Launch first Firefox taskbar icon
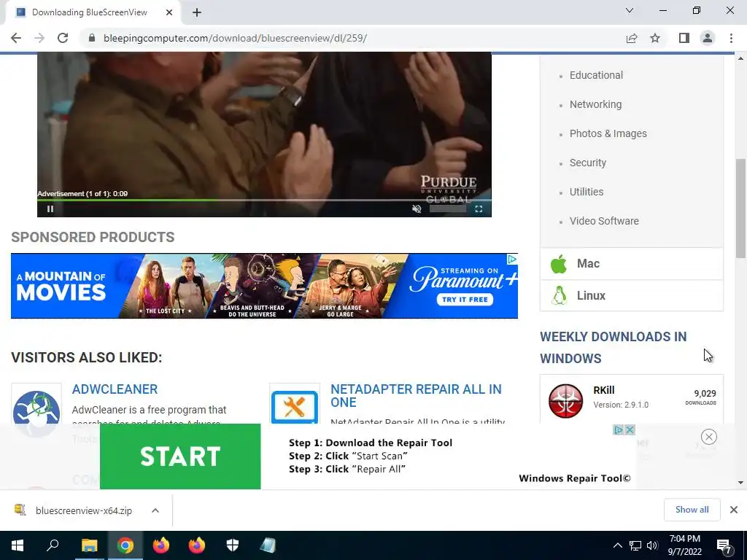This screenshot has height=560, width=747. click(x=161, y=545)
